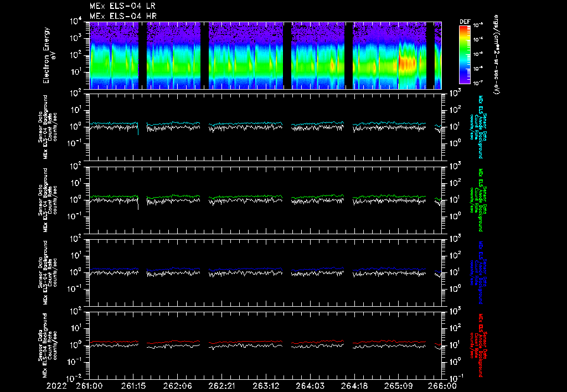Select the 264:18 time tick label
This screenshot has height=392, width=567.
(354, 386)
